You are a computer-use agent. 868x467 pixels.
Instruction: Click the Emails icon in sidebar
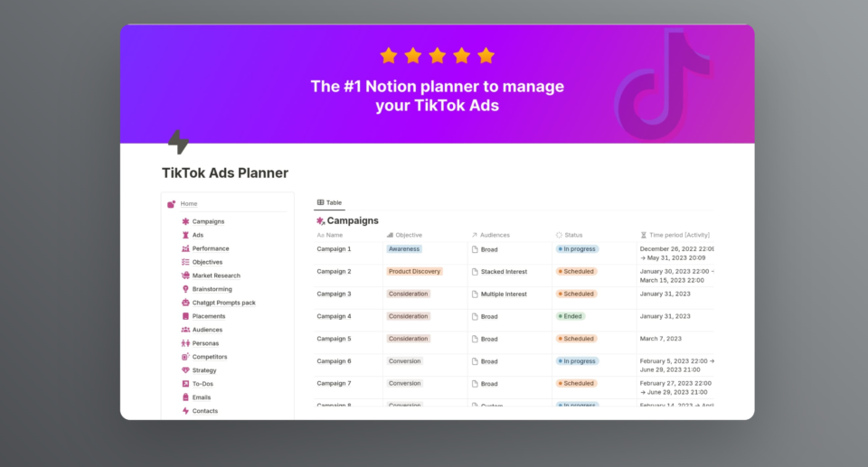(185, 397)
